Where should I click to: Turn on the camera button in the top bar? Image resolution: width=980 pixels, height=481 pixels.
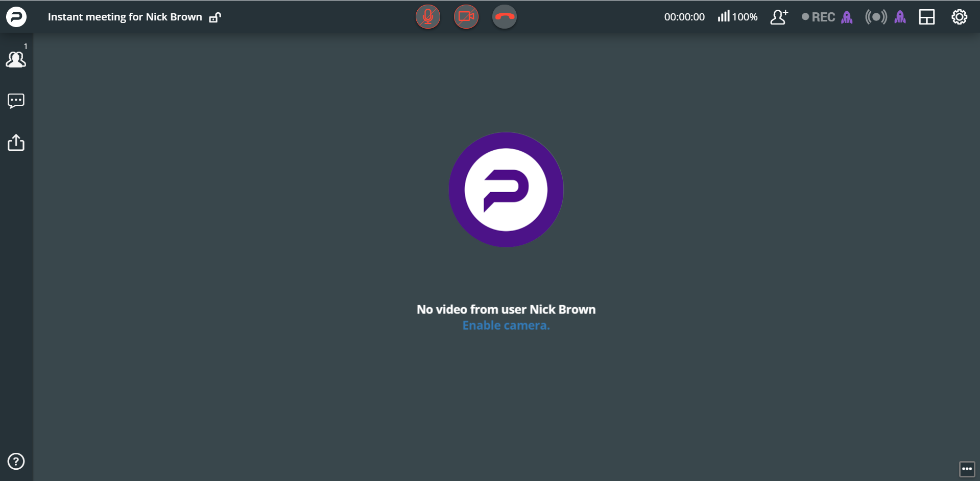coord(466,17)
